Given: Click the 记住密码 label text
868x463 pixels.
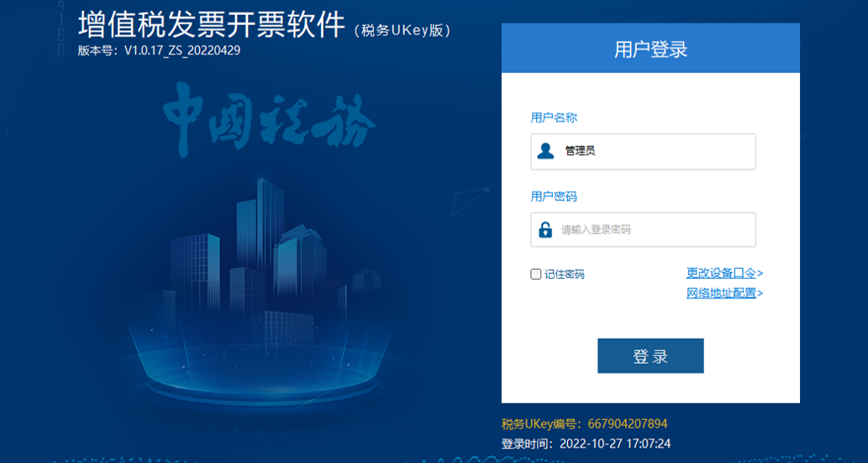Looking at the screenshot, I should coord(564,274).
